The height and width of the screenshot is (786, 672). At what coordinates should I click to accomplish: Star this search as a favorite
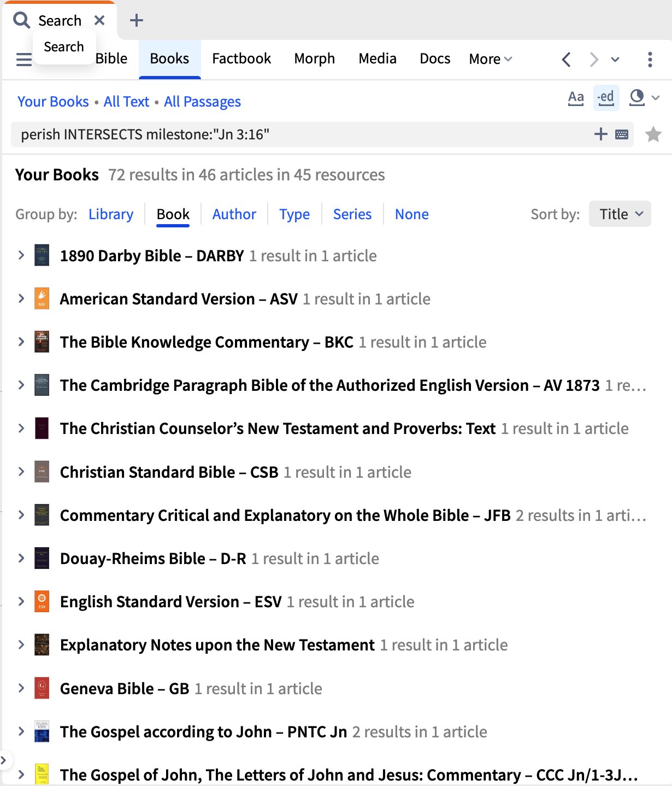click(653, 134)
